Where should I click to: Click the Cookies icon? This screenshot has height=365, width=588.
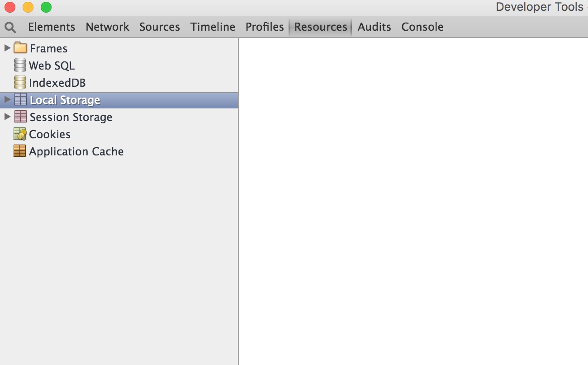[x=20, y=134]
